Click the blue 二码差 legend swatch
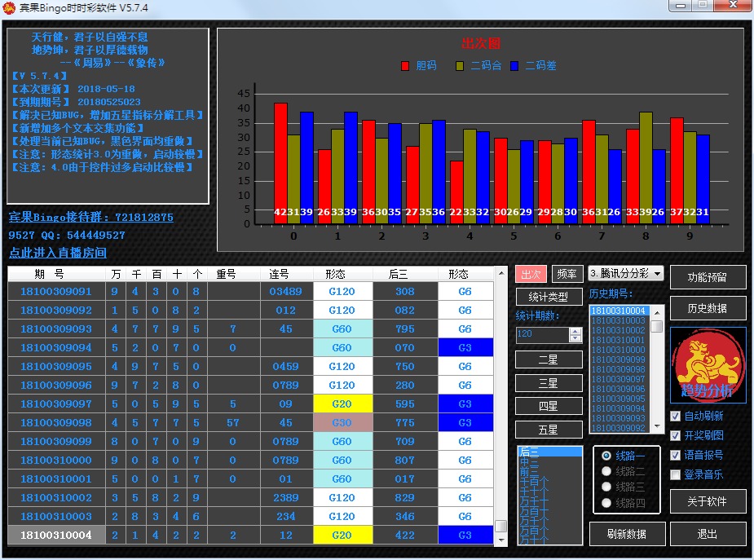This screenshot has height=560, width=754. point(515,66)
